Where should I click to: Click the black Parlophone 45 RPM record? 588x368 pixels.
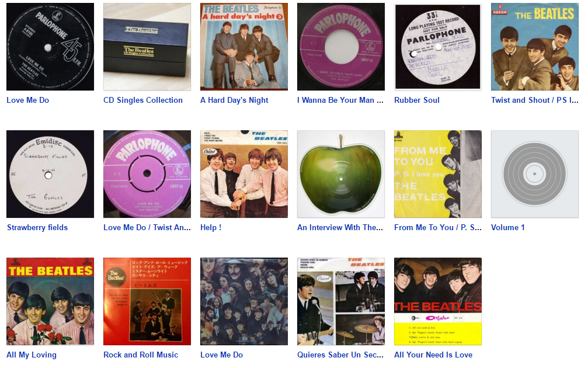click(50, 47)
